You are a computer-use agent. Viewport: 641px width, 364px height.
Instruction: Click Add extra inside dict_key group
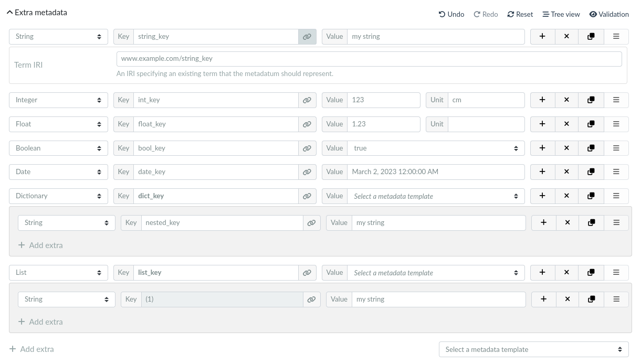pyautogui.click(x=40, y=245)
